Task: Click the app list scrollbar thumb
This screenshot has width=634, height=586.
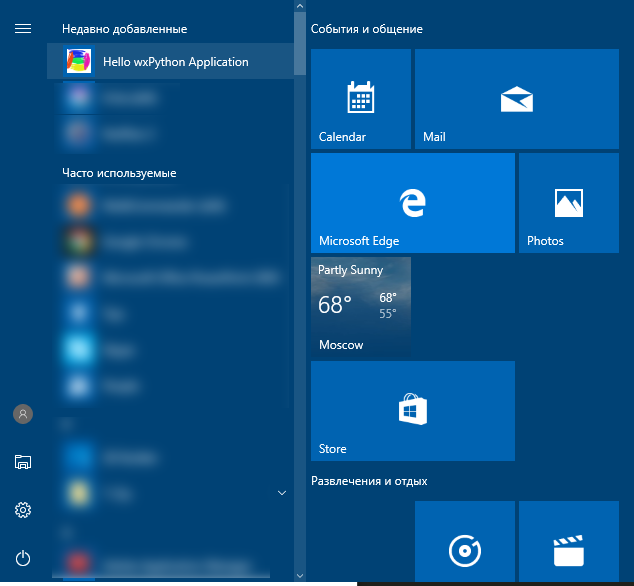Action: coord(300,43)
